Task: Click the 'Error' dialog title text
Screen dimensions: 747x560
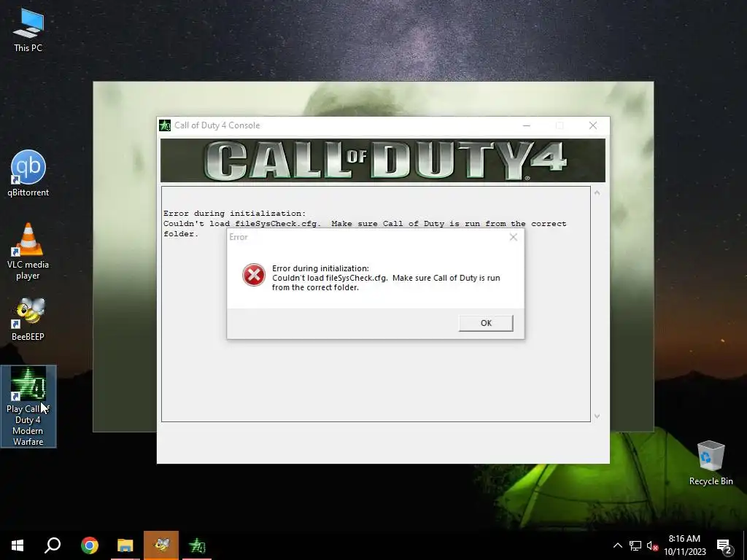Action: pos(239,237)
